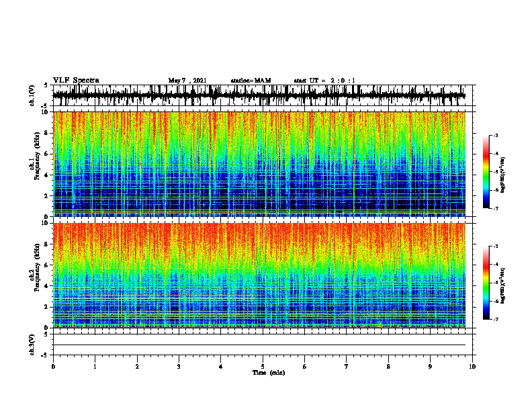Click the "7" tick label on time axis
The height and width of the screenshot is (411, 532).
[x=347, y=367]
